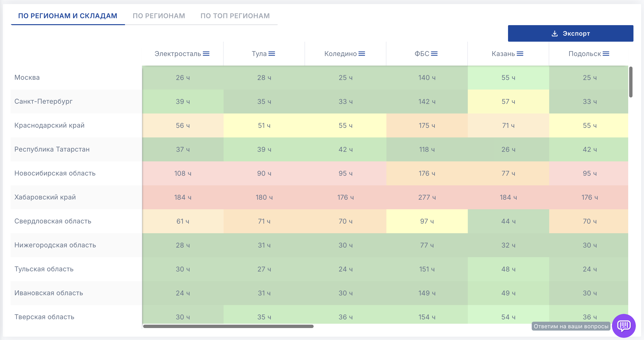Viewport: 644px width, 340px height.
Task: Click the horizontal table scrollbar
Action: click(228, 326)
